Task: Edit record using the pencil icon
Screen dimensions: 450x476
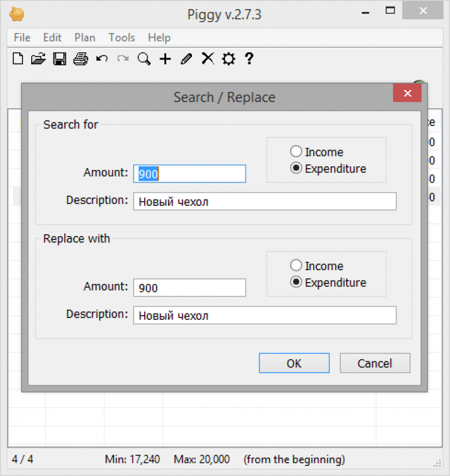Action: click(187, 59)
